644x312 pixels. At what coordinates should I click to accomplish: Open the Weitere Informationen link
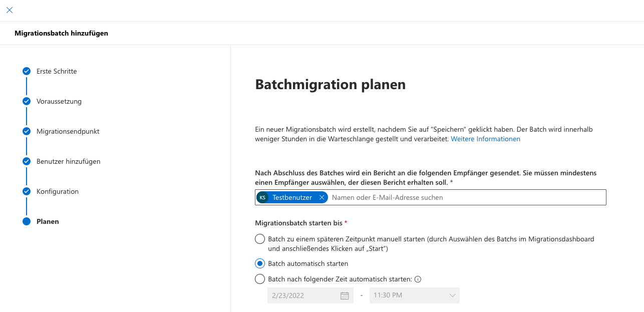[x=485, y=139]
